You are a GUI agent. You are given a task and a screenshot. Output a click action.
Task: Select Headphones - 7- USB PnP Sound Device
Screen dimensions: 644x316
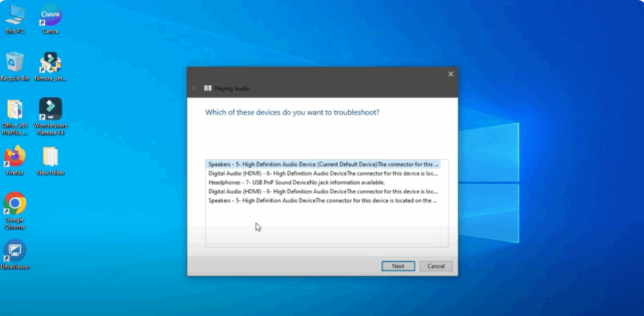click(x=323, y=182)
